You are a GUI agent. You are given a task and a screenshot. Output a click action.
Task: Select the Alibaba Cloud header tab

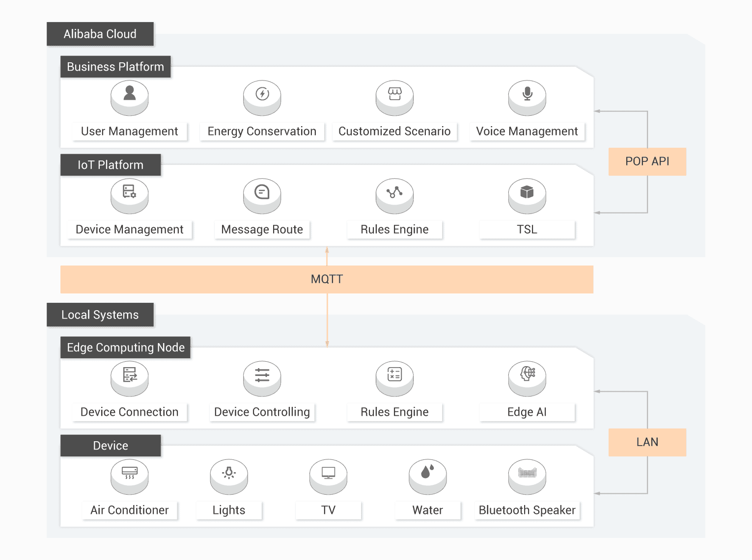[100, 34]
